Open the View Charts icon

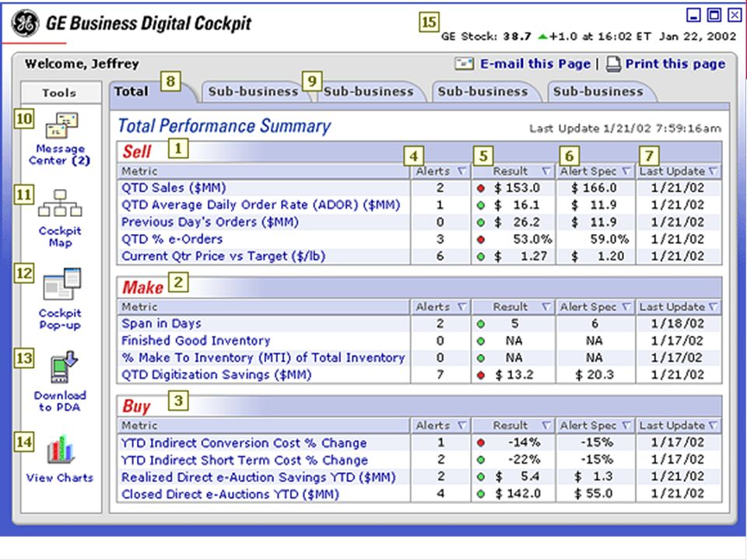click(61, 450)
